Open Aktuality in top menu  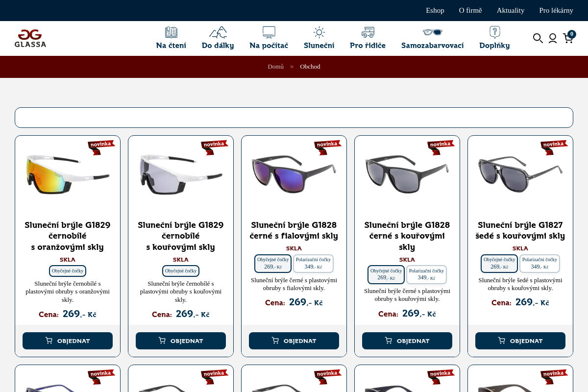(x=511, y=10)
